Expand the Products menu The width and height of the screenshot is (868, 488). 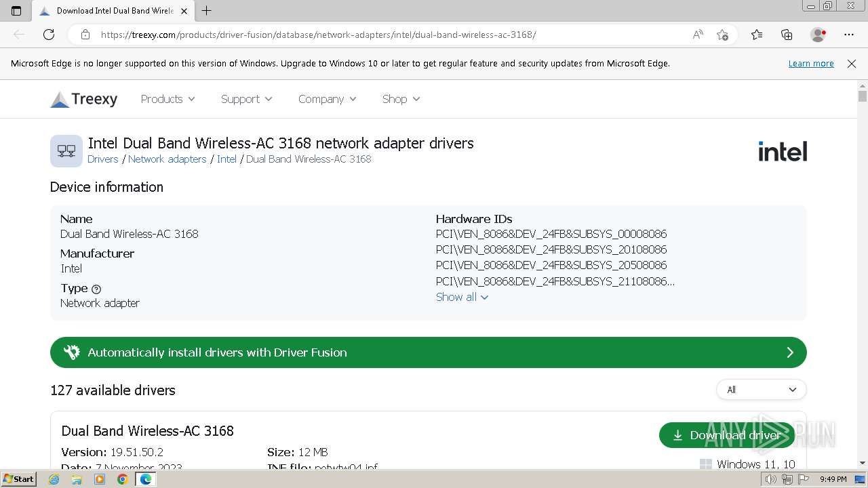point(168,99)
